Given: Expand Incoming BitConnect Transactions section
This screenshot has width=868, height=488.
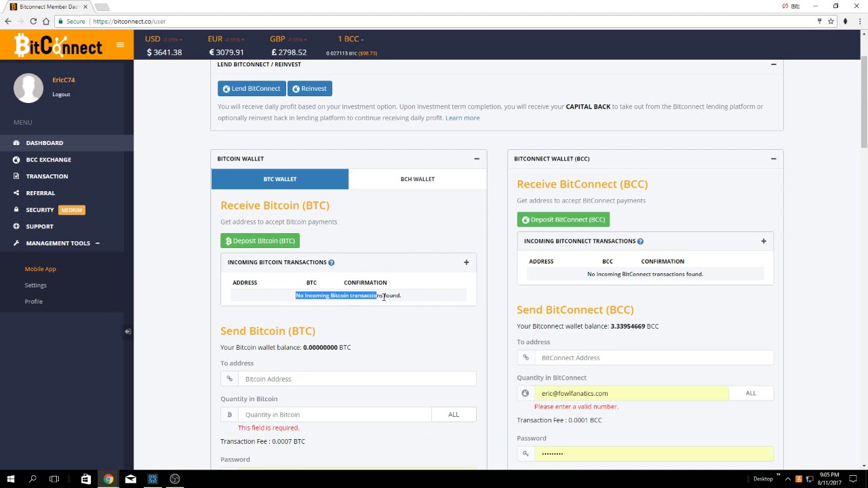Looking at the screenshot, I should (x=764, y=241).
